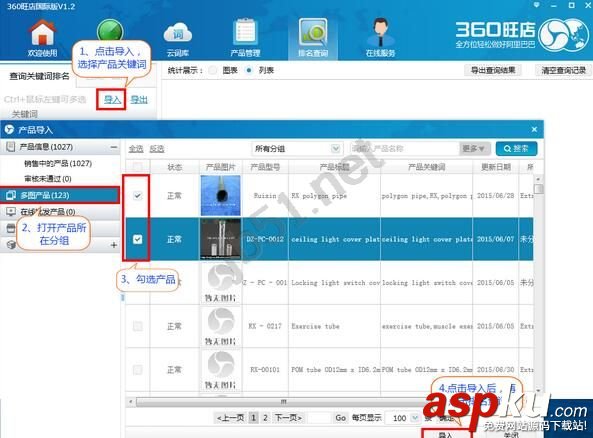
Task: Select the 图表 radio option
Action: (x=213, y=70)
